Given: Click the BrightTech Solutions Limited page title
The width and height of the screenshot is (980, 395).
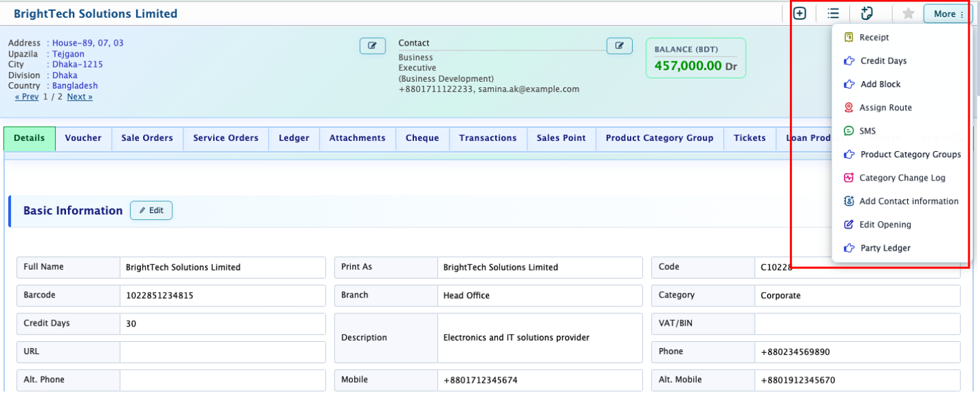Looking at the screenshot, I should [x=95, y=14].
